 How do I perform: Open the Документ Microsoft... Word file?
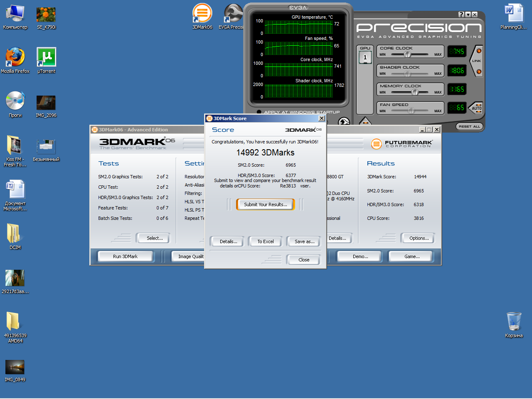(15, 195)
